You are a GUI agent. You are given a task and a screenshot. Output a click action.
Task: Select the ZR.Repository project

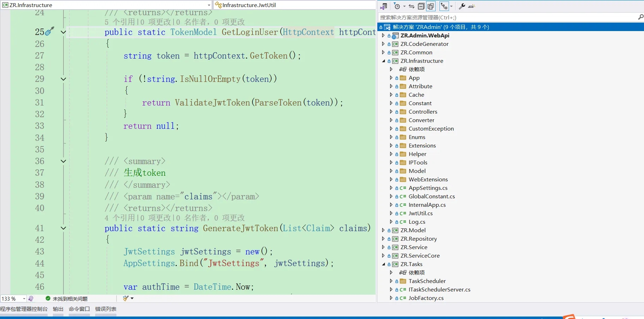click(x=419, y=239)
